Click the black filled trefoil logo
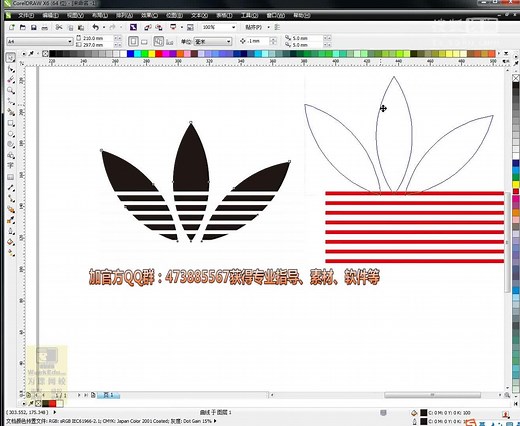 tap(195, 182)
